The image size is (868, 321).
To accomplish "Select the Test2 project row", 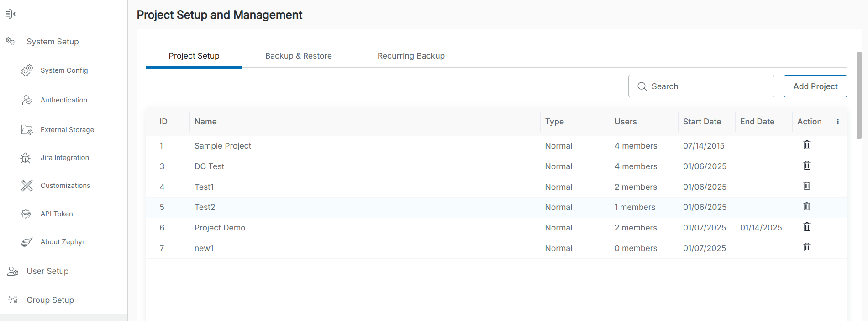I will 205,207.
